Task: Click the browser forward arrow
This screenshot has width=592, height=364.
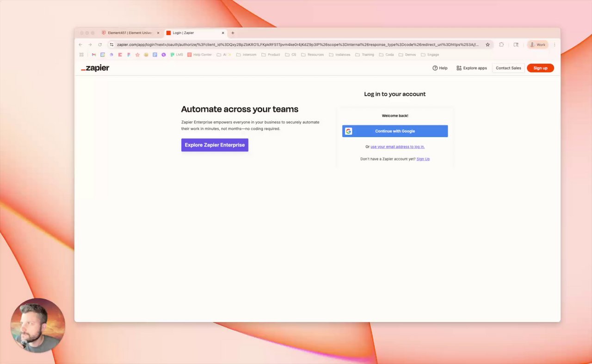Action: pos(90,45)
